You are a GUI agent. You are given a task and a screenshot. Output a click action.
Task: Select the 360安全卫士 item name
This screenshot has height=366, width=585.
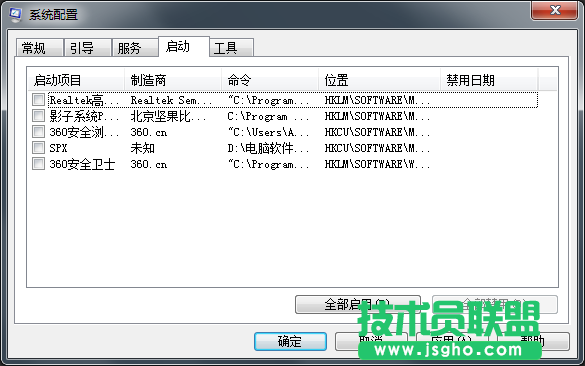click(82, 164)
